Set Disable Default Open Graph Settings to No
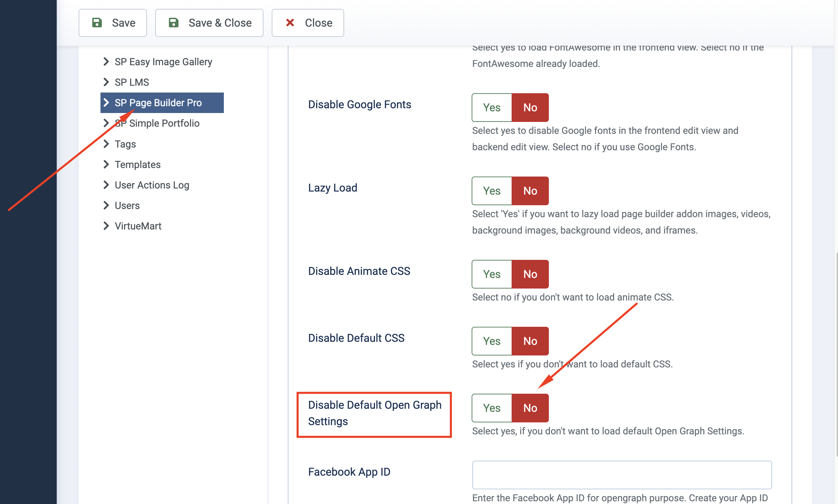 [530, 408]
